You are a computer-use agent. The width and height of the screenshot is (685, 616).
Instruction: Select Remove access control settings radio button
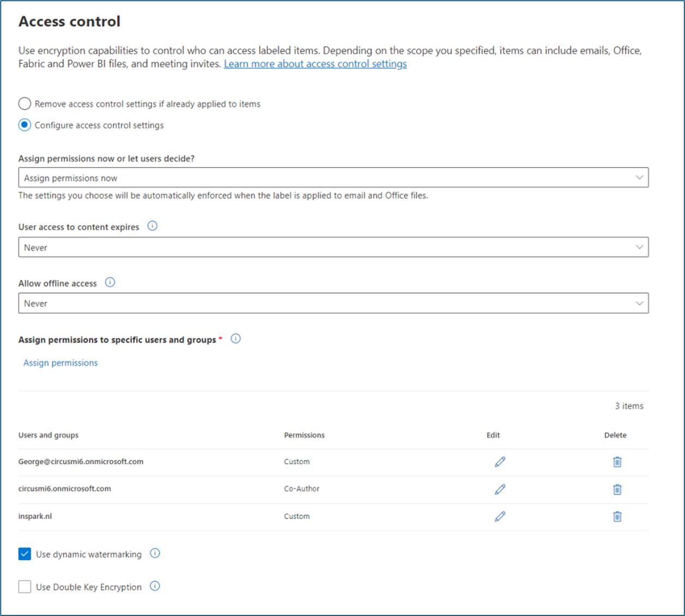click(25, 103)
